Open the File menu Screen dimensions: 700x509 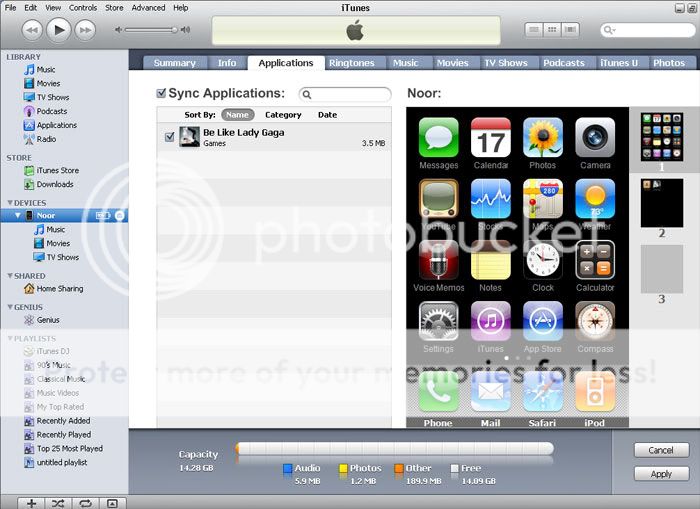pyautogui.click(x=10, y=8)
